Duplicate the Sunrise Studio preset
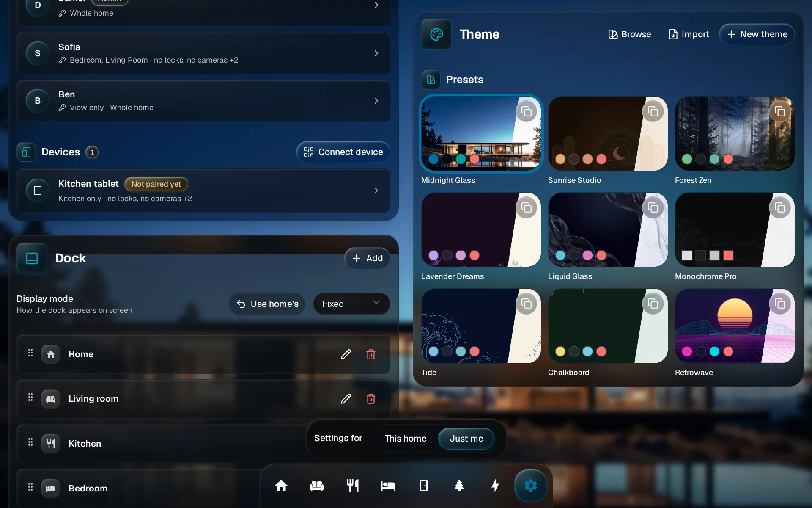 click(653, 112)
